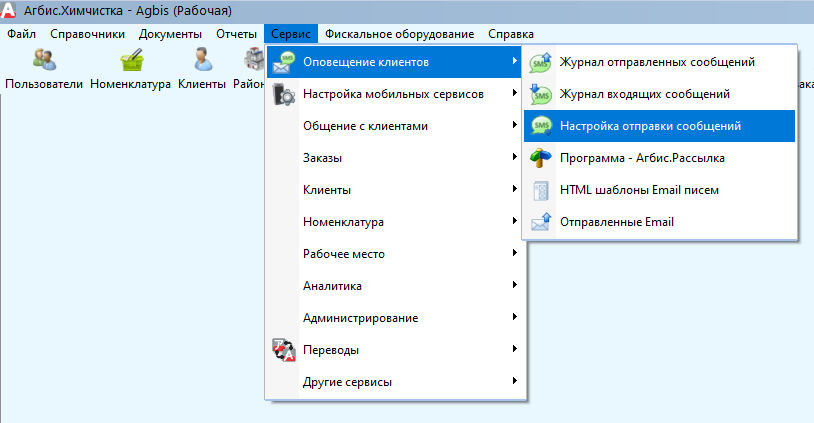
Task: Choose Настройка отправки сообщений
Action: coord(659,126)
